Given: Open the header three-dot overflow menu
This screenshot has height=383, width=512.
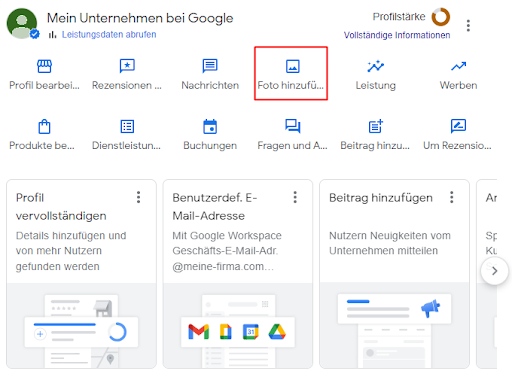Looking at the screenshot, I should point(468,25).
